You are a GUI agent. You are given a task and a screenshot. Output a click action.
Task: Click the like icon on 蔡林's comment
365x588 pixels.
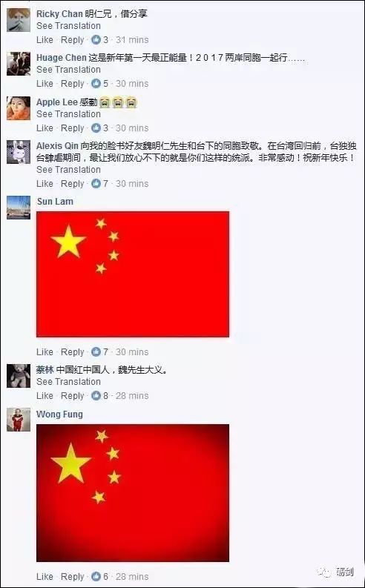coord(96,396)
